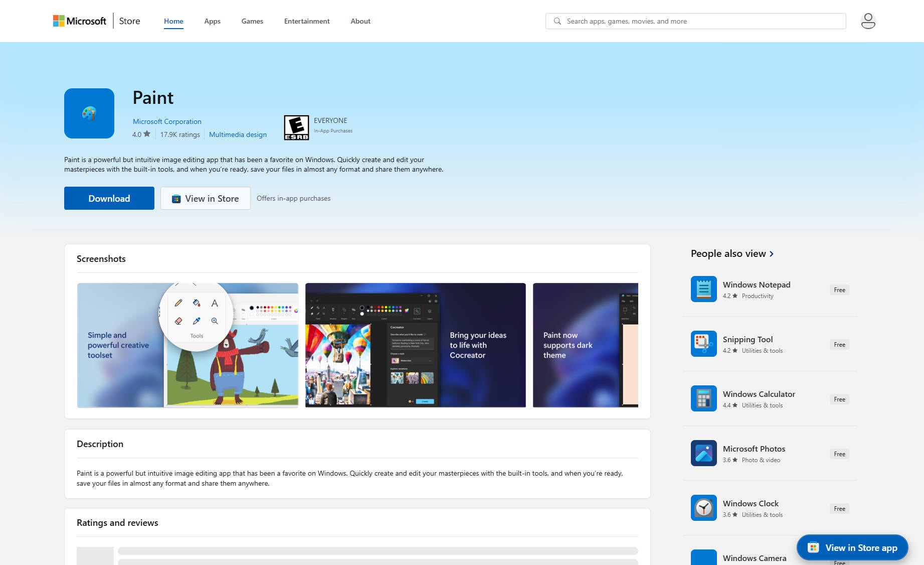Open the ESRB Everyone rating badge
The image size is (924, 565).
(296, 127)
